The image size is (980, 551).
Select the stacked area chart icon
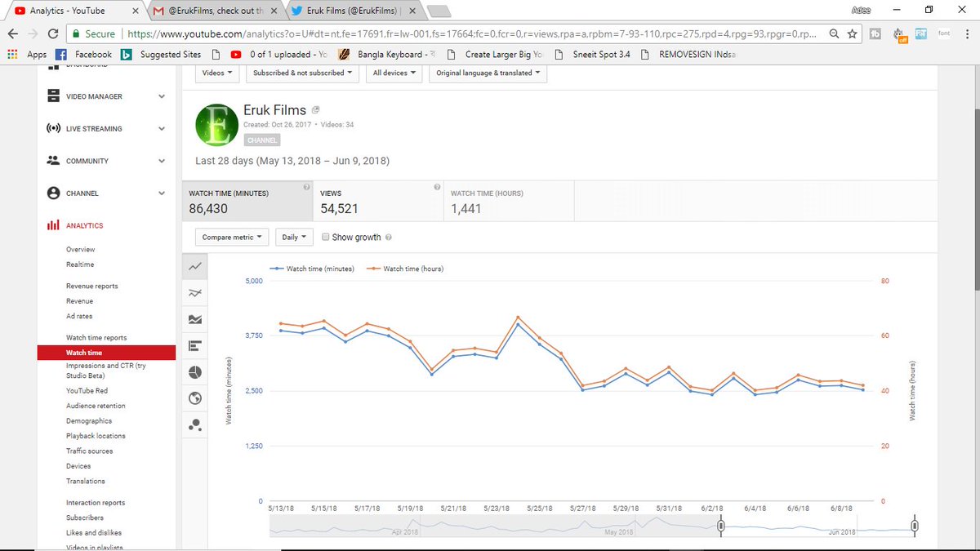point(194,319)
